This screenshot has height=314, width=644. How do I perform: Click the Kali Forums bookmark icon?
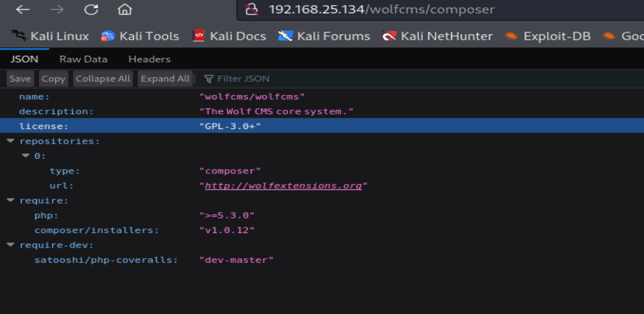pyautogui.click(x=285, y=36)
